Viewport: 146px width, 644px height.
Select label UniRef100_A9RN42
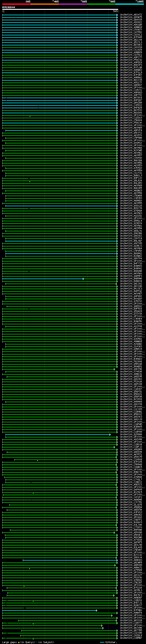click(131, 77)
